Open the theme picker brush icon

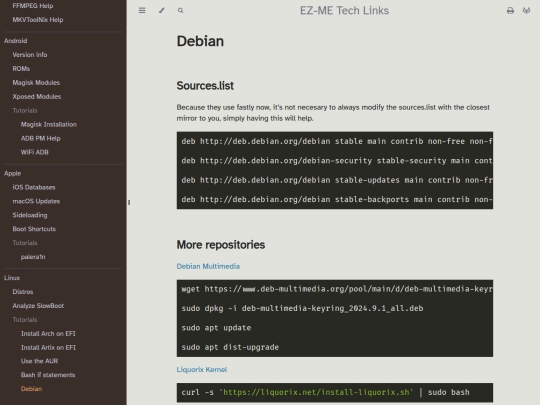[x=161, y=11]
